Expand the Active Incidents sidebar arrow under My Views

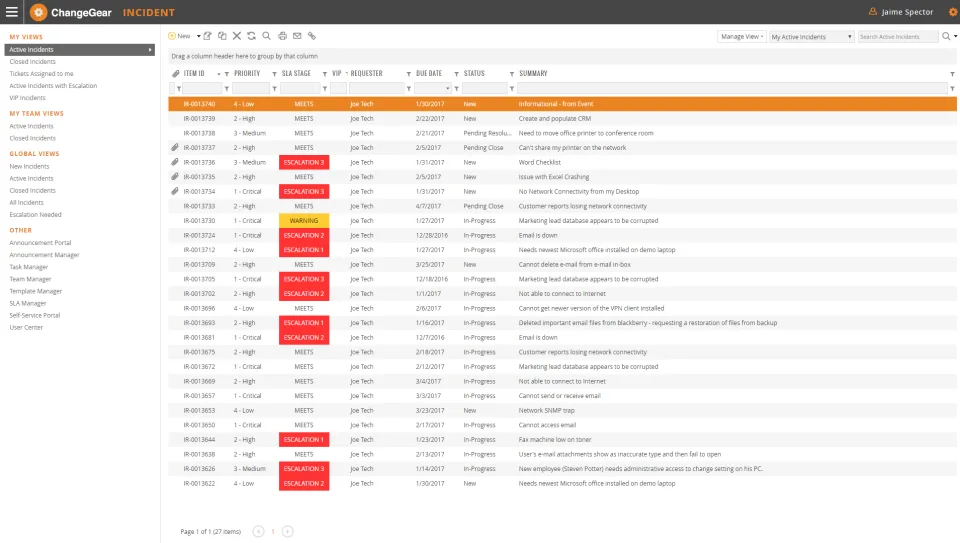coord(150,50)
